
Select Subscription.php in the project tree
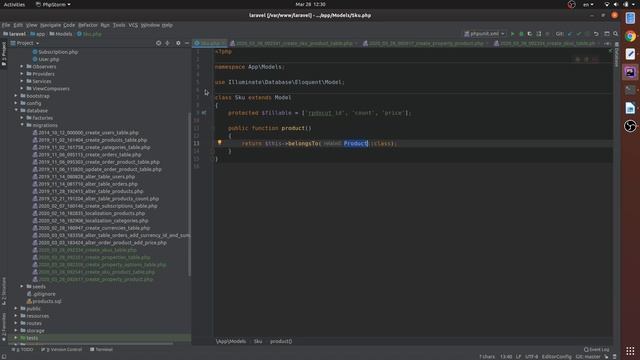(55, 51)
